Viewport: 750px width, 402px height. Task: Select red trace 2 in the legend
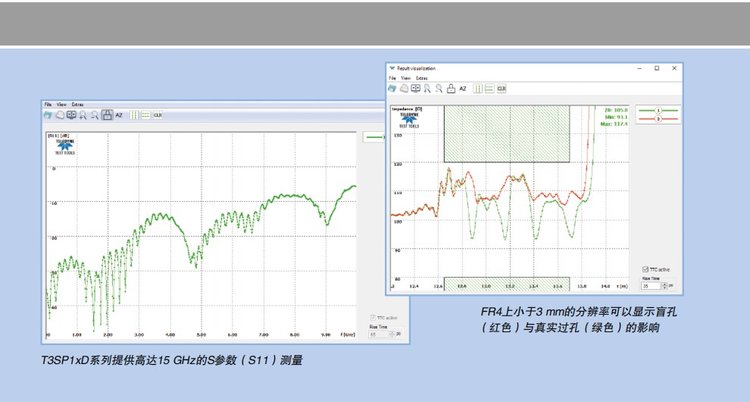[659, 118]
